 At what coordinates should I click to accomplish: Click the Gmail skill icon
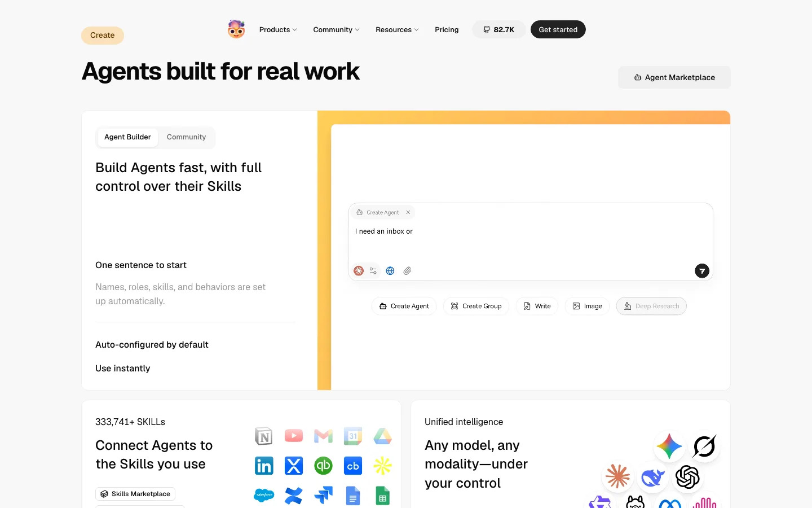pyautogui.click(x=323, y=436)
